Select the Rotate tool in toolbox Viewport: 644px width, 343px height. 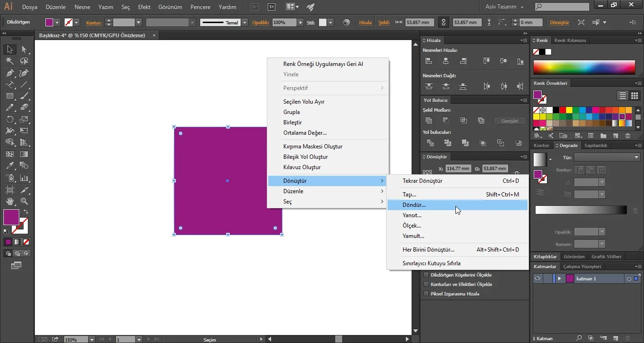coord(9,119)
